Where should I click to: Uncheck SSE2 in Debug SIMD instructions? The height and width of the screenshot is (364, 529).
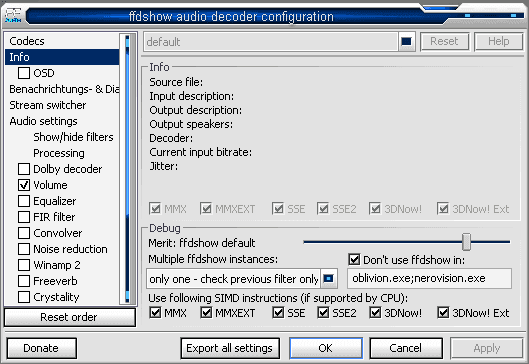[323, 313]
